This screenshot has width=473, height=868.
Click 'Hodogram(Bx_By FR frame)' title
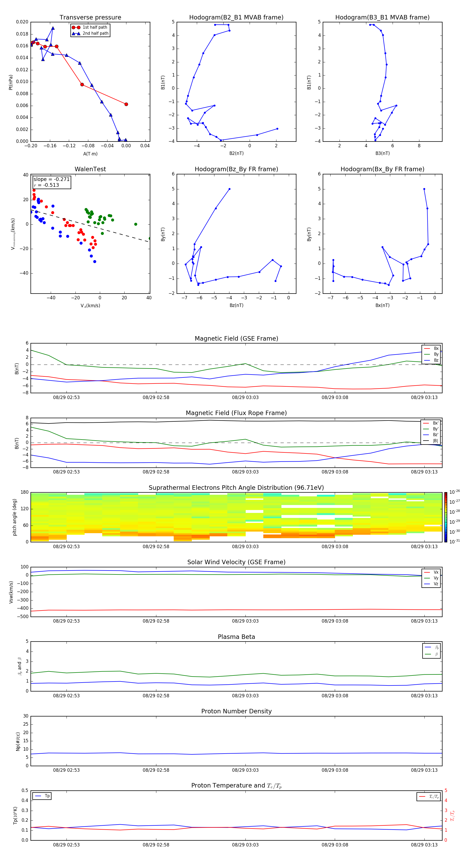tap(382, 169)
